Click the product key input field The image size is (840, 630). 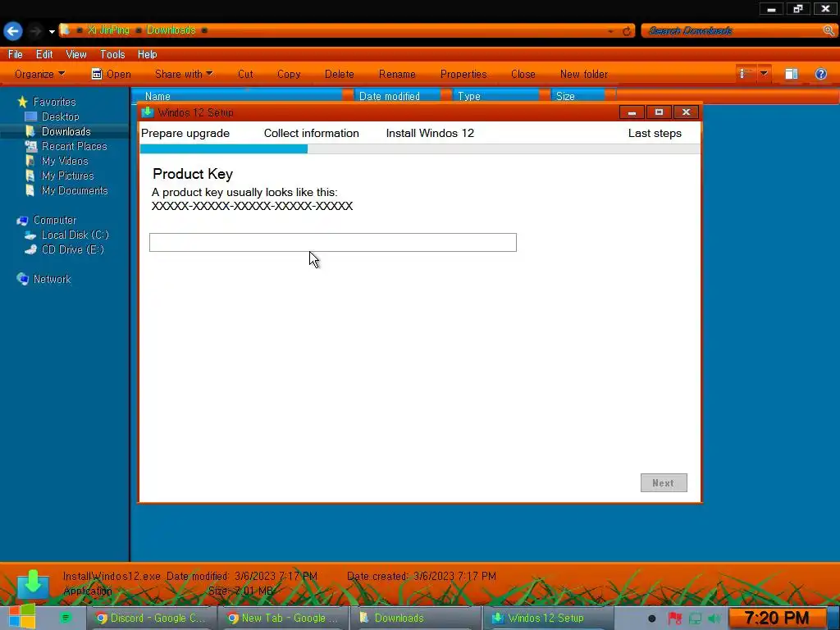click(x=333, y=242)
